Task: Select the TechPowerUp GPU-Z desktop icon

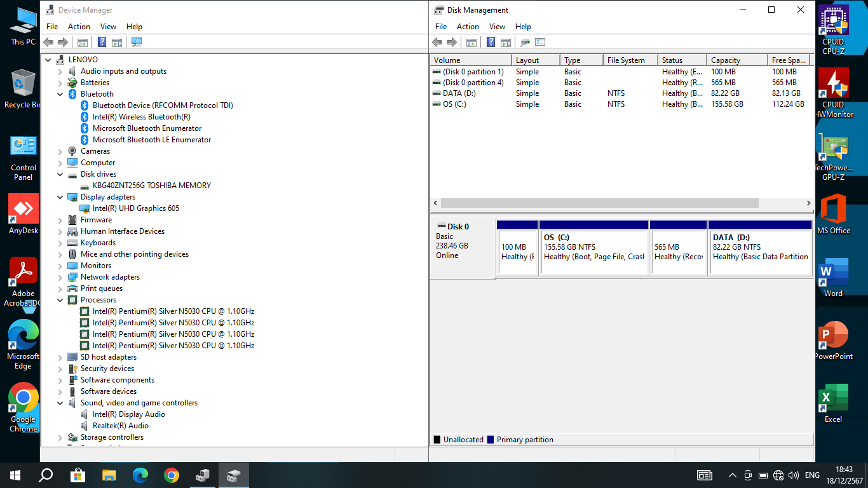Action: pyautogui.click(x=833, y=157)
